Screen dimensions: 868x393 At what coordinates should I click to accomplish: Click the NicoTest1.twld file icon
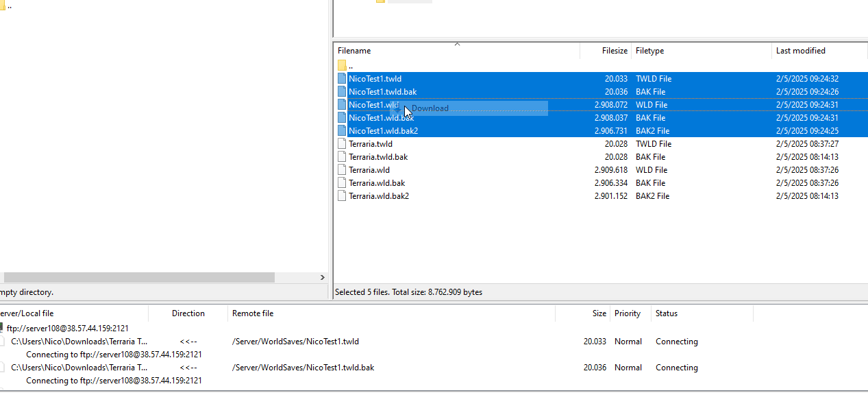[x=342, y=79]
